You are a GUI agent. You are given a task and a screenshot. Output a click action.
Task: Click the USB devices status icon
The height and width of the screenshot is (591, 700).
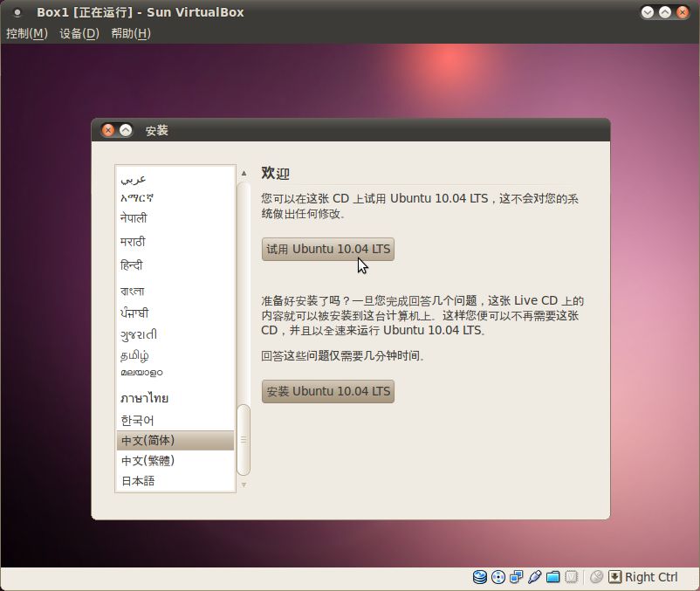click(x=534, y=577)
